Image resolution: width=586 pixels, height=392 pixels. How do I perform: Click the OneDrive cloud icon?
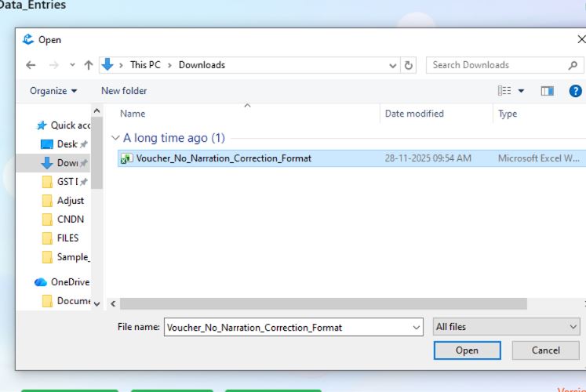point(41,282)
